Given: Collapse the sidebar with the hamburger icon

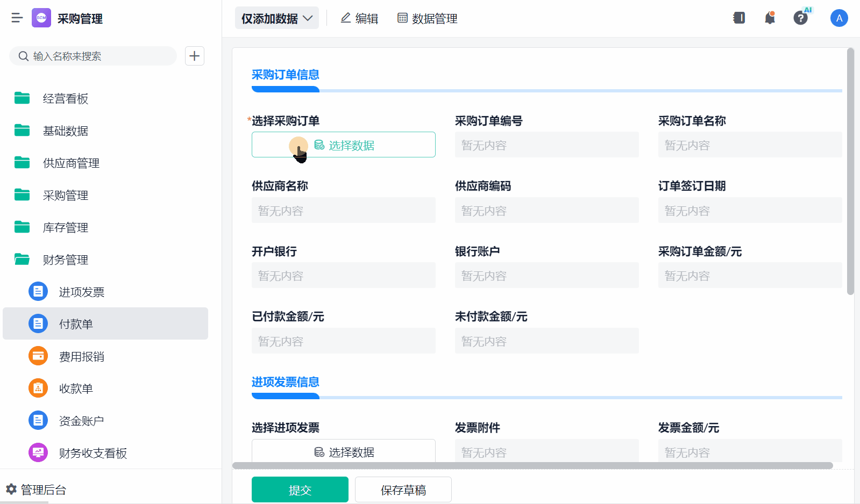Looking at the screenshot, I should pyautogui.click(x=17, y=18).
